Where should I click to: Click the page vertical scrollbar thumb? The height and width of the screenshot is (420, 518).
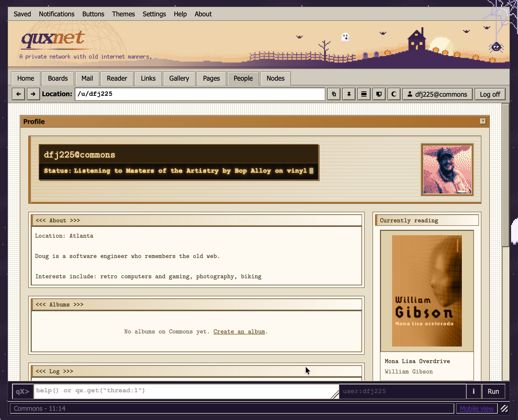[506, 175]
